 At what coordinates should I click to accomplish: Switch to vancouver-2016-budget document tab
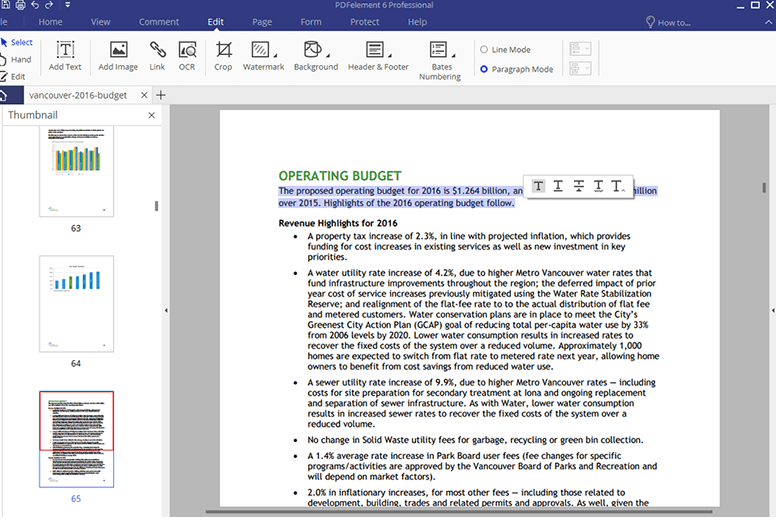pos(78,95)
